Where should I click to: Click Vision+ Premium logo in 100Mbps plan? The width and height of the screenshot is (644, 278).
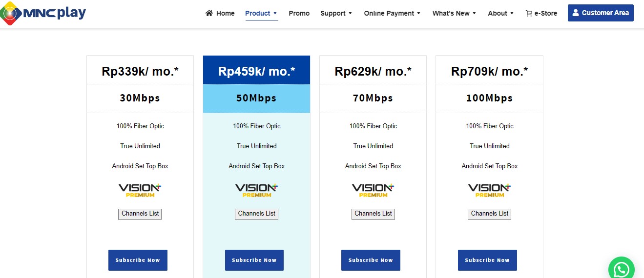[x=489, y=190]
